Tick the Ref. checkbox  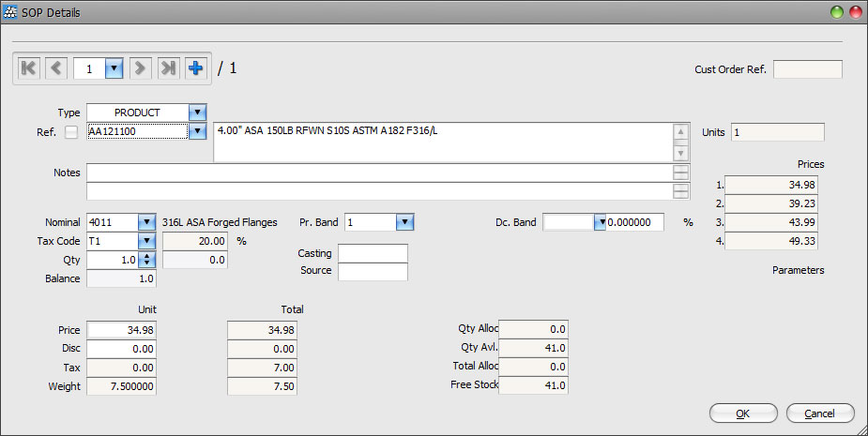tap(72, 132)
